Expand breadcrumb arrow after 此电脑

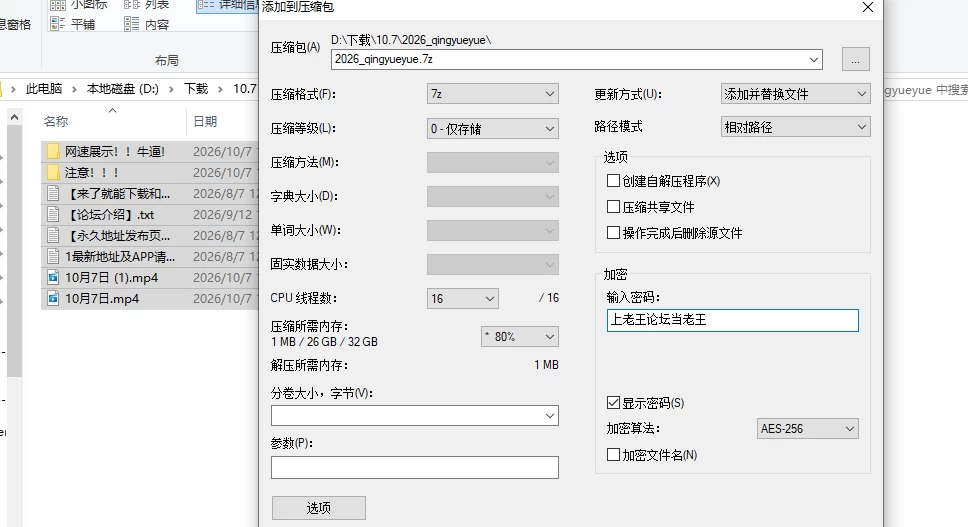click(x=74, y=89)
